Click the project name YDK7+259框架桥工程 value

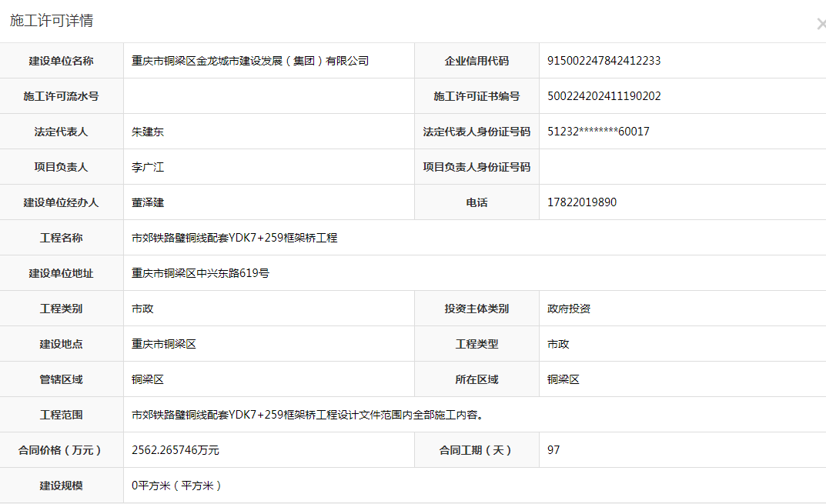click(235, 238)
